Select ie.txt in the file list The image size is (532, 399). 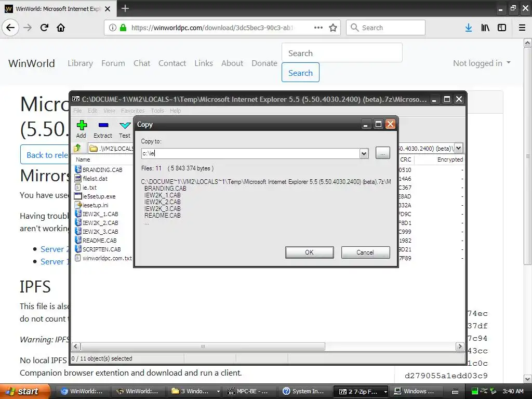pyautogui.click(x=89, y=187)
